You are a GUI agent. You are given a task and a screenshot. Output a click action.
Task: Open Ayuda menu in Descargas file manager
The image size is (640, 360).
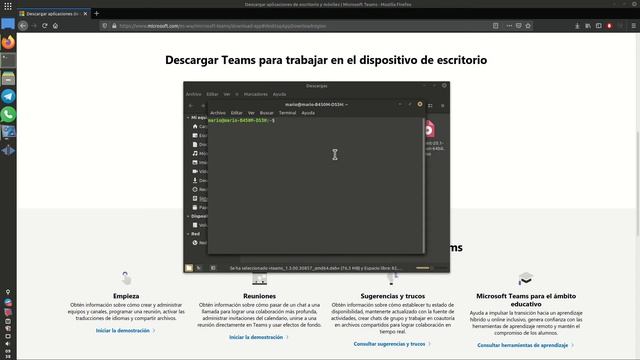click(279, 94)
